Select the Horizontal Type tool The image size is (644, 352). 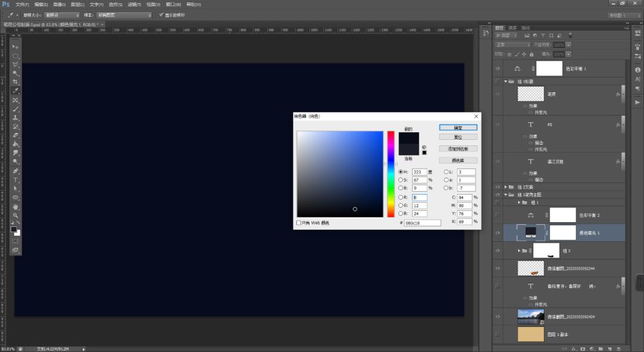(x=16, y=179)
